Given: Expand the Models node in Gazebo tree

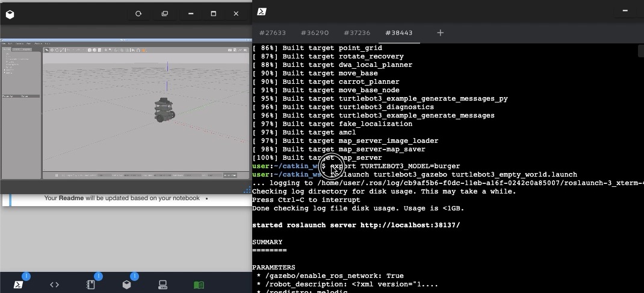Looking at the screenshot, I should click(5, 70).
